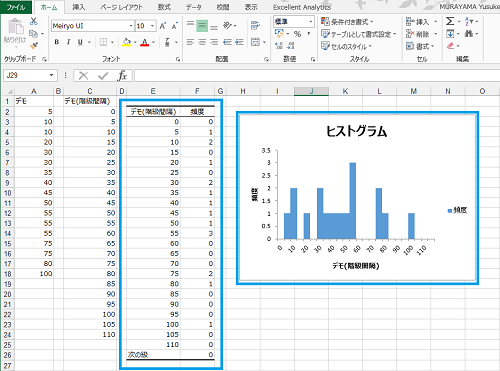Toggle Italic formatting

coord(68,42)
